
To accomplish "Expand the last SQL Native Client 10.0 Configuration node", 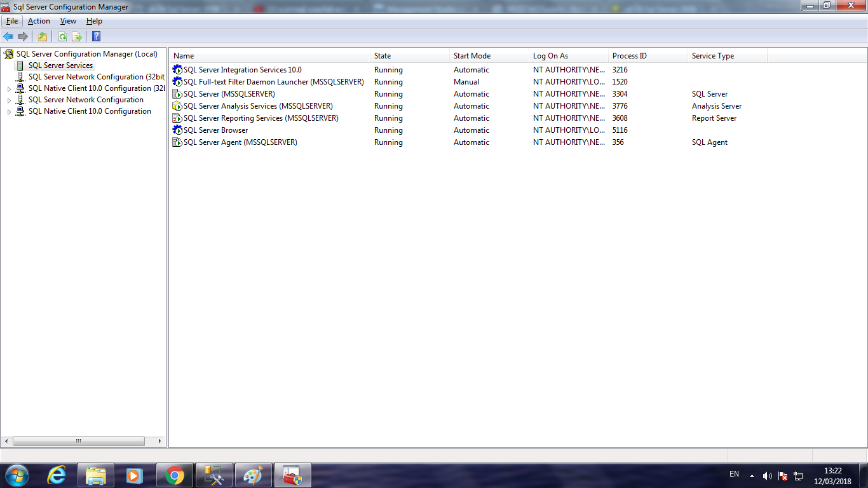I will tap(9, 112).
